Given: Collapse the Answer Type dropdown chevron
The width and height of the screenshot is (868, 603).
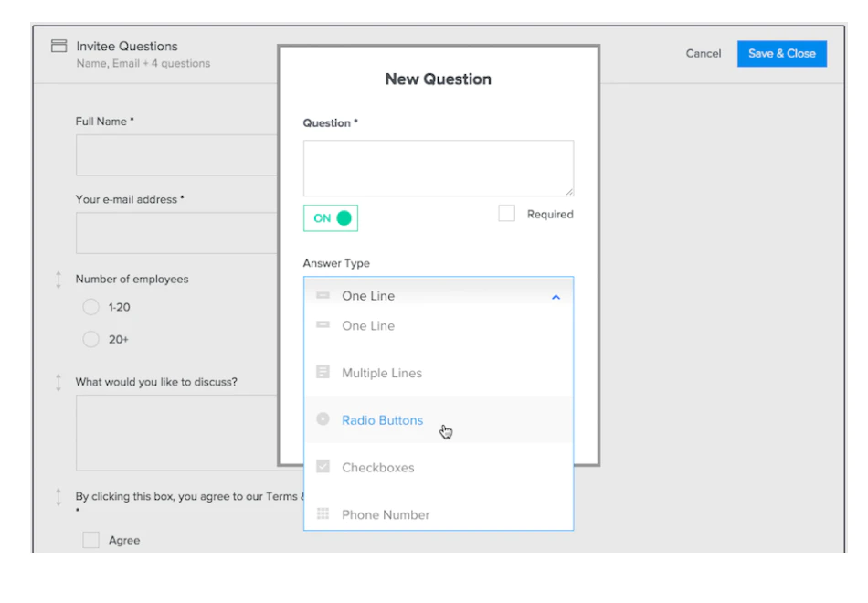Looking at the screenshot, I should [556, 297].
